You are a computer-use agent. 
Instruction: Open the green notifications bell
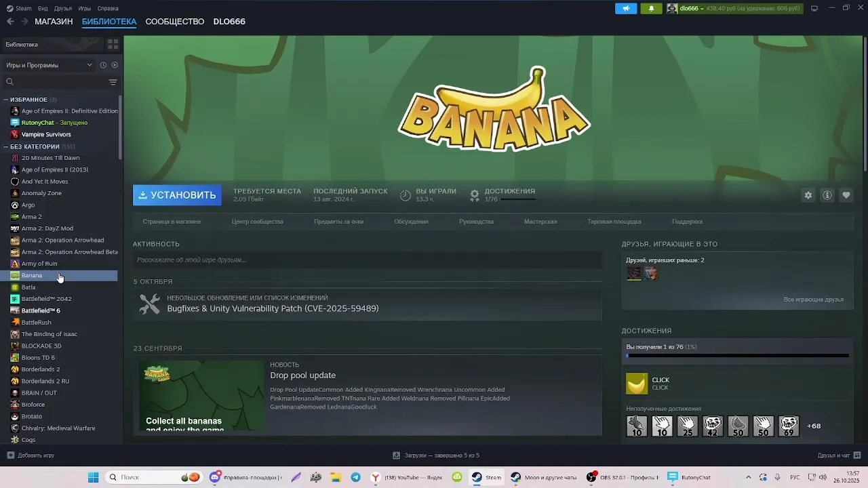[651, 8]
